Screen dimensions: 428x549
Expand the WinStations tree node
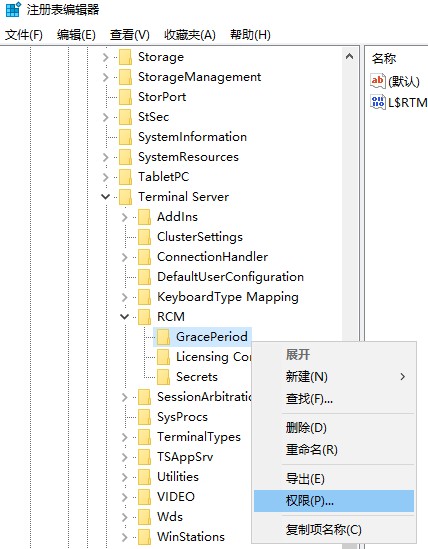[x=124, y=537]
